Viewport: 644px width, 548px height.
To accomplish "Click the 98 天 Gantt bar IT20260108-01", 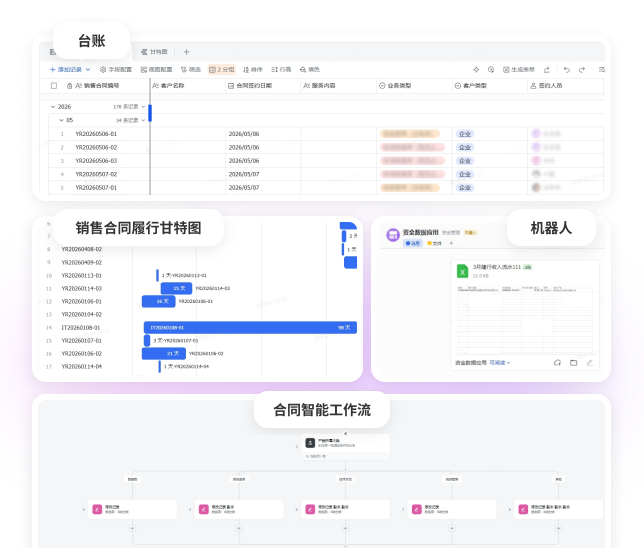I will [x=250, y=327].
